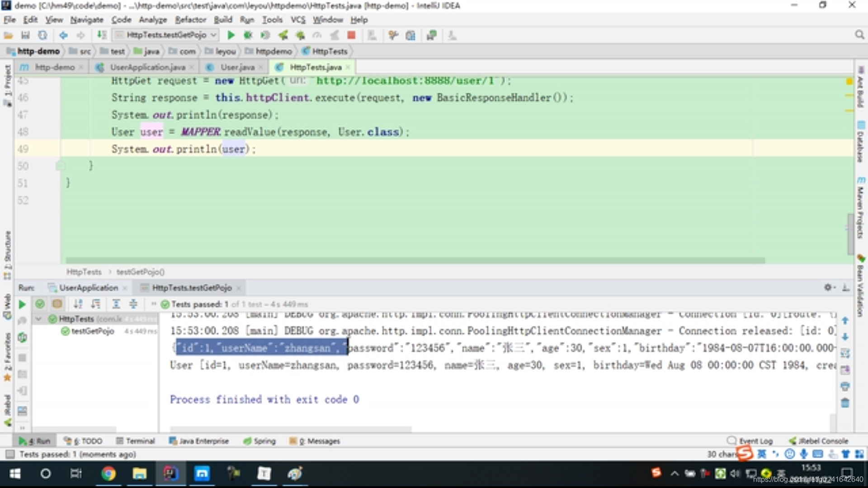Click the Expand All icon in test toolbar
Viewport: 868px width, 488px height.
coord(116,304)
